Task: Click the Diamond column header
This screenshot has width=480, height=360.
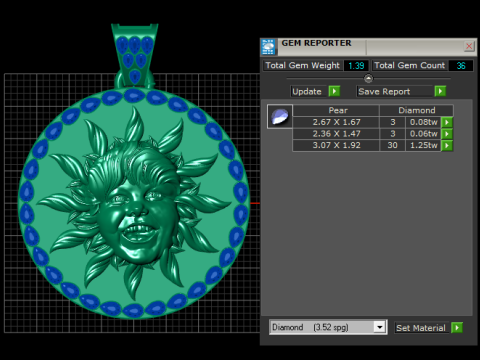Action: tap(417, 110)
